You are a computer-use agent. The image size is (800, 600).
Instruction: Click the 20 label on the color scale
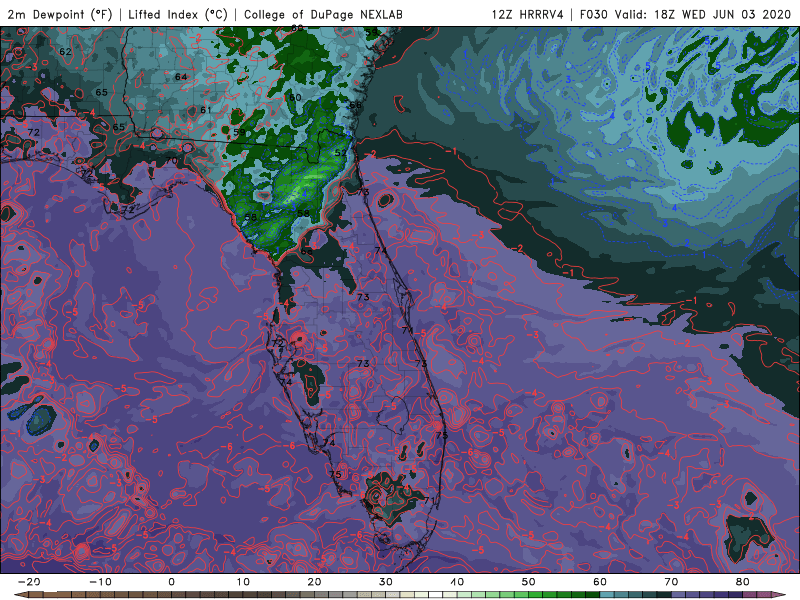pos(314,582)
